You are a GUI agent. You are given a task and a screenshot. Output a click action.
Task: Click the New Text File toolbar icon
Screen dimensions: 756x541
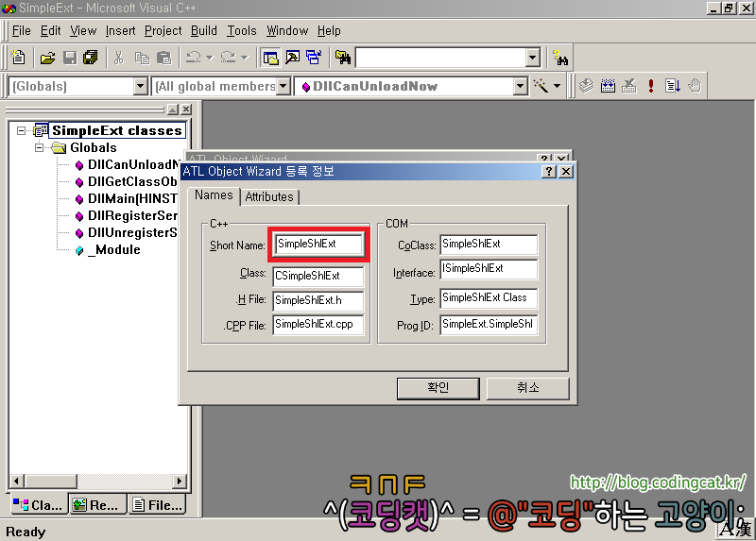[x=18, y=58]
